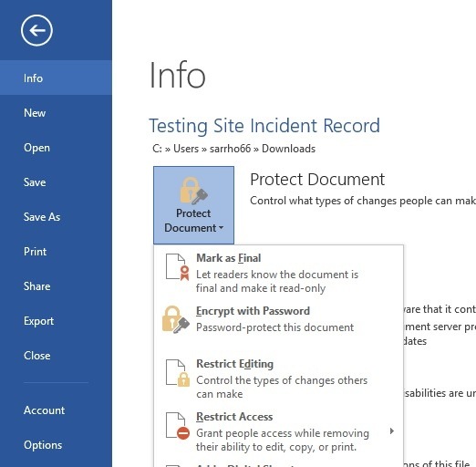Click the Encrypt with Password lock icon
The height and width of the screenshot is (467, 476).
[x=176, y=319]
